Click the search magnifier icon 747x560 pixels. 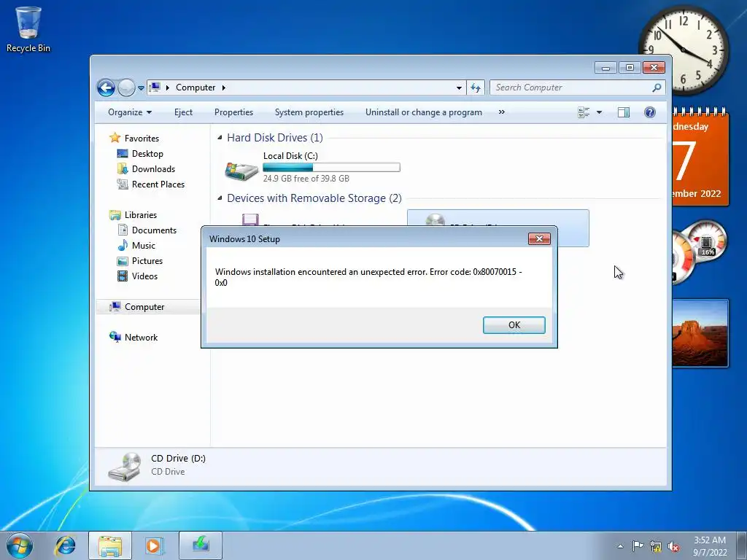(x=657, y=87)
